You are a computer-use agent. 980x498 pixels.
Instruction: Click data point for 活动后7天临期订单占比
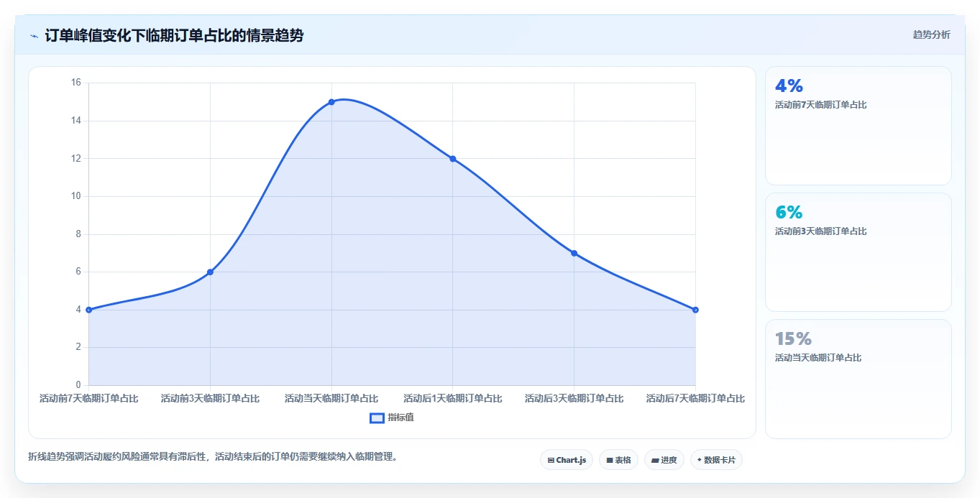click(695, 310)
